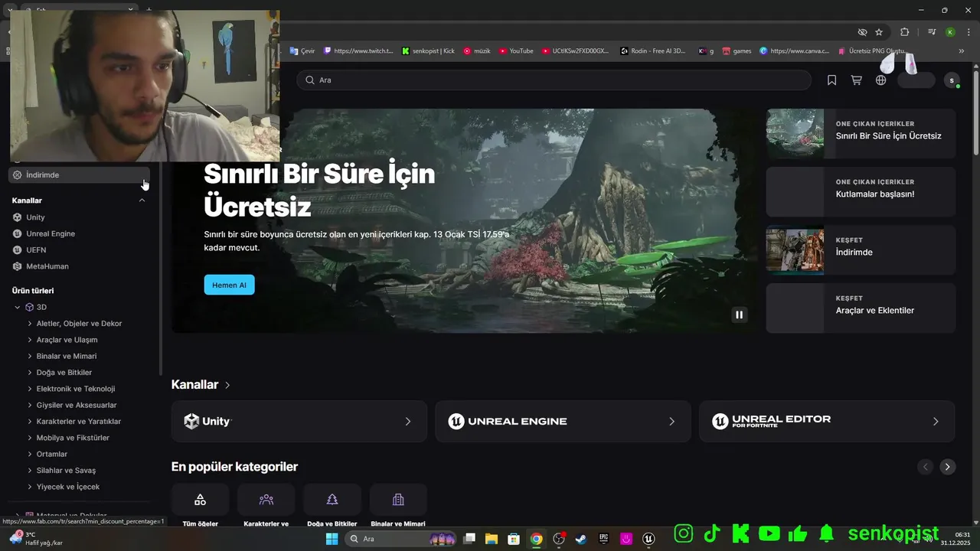Open Binalar ve Mimari category tile
980x551 pixels.
point(398,505)
